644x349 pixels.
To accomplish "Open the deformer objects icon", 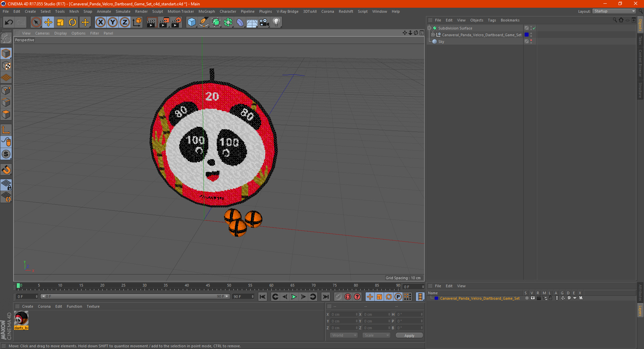I will coord(240,22).
